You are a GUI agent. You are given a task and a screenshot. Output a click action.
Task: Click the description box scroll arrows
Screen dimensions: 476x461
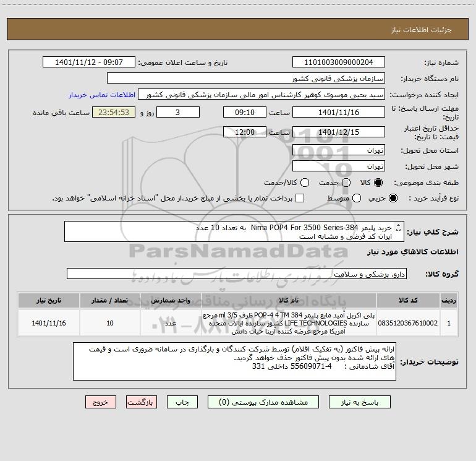pos(399,227)
